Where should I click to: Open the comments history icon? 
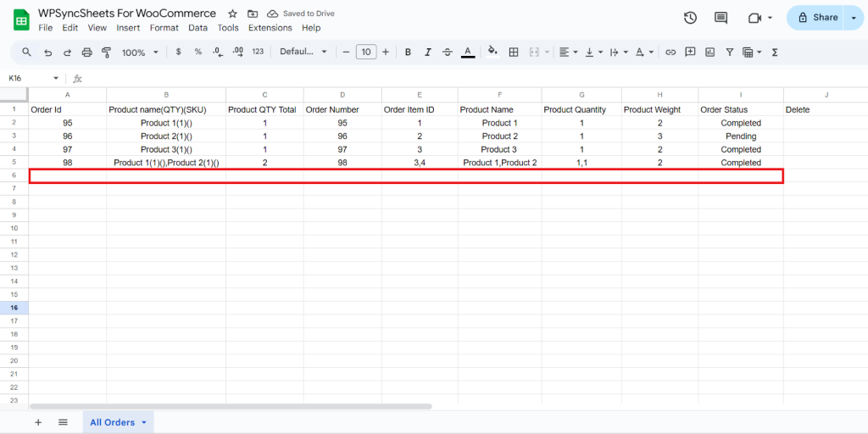[721, 18]
